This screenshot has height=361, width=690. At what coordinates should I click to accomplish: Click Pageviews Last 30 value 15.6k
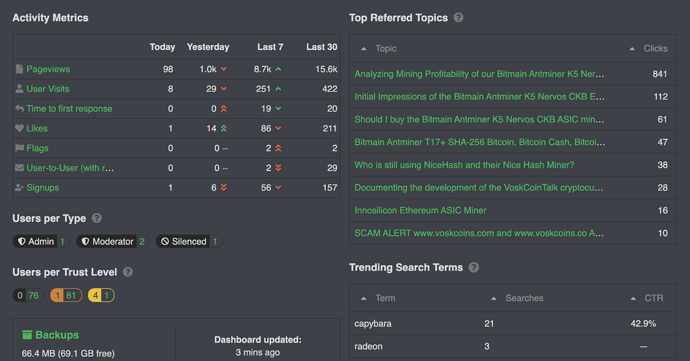tap(326, 69)
